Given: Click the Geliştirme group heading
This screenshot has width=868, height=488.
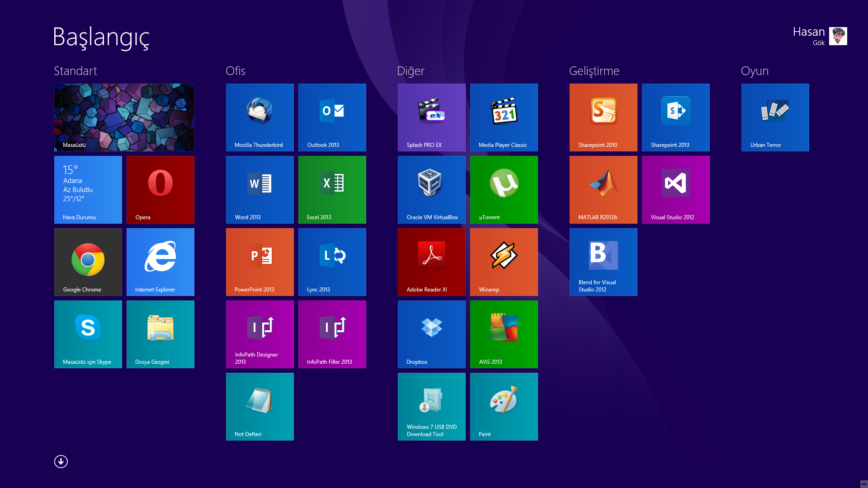Looking at the screenshot, I should click(594, 71).
